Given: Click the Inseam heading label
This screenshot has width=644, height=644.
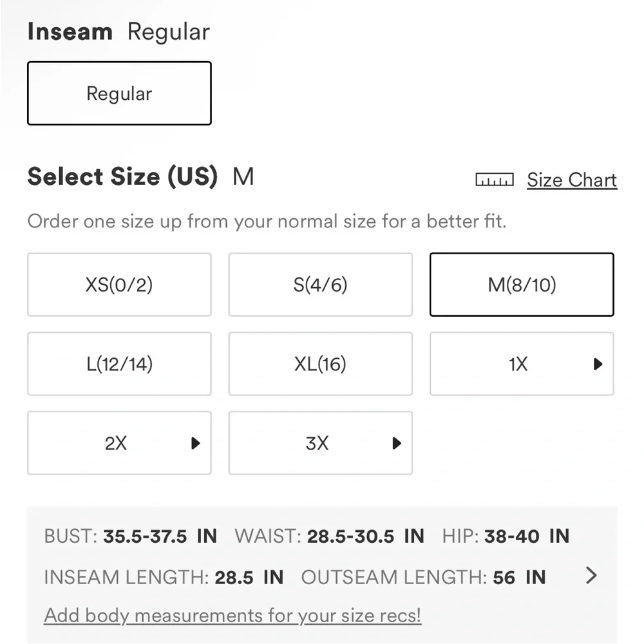Looking at the screenshot, I should (x=70, y=32).
